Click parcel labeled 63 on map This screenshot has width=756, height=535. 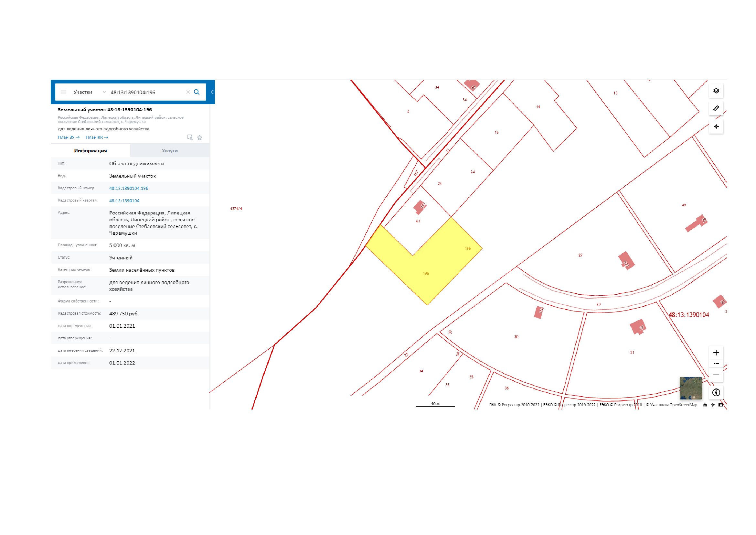[x=418, y=221]
